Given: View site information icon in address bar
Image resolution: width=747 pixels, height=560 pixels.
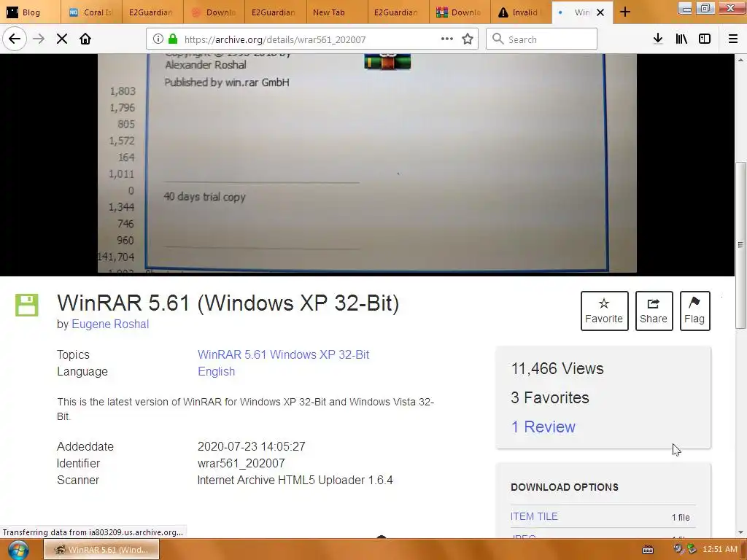Looking at the screenshot, I should tap(158, 39).
